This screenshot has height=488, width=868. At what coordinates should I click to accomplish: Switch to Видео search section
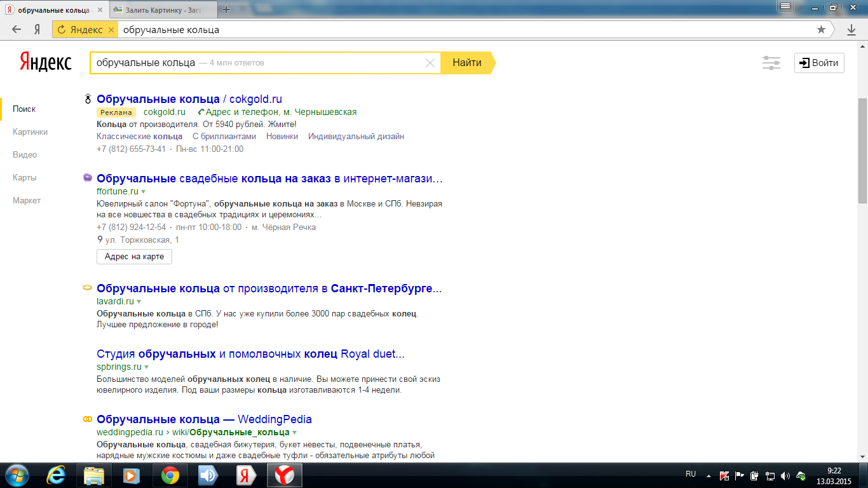pyautogui.click(x=25, y=154)
